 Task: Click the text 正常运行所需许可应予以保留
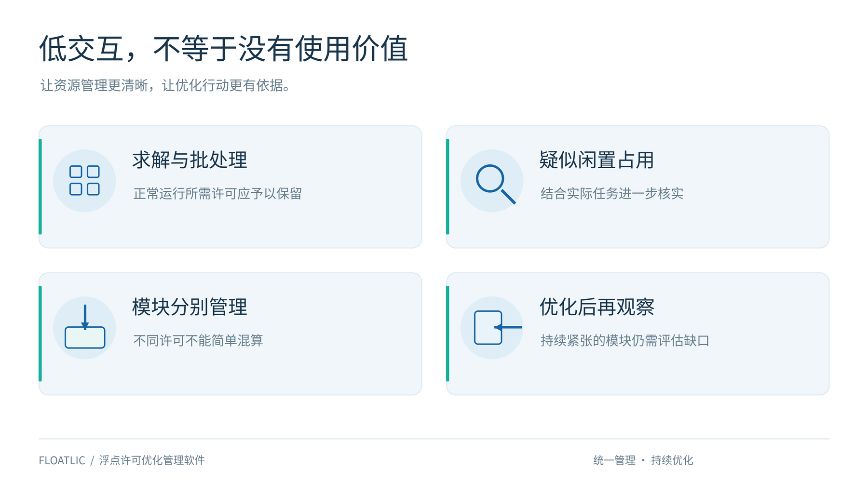coord(217,194)
